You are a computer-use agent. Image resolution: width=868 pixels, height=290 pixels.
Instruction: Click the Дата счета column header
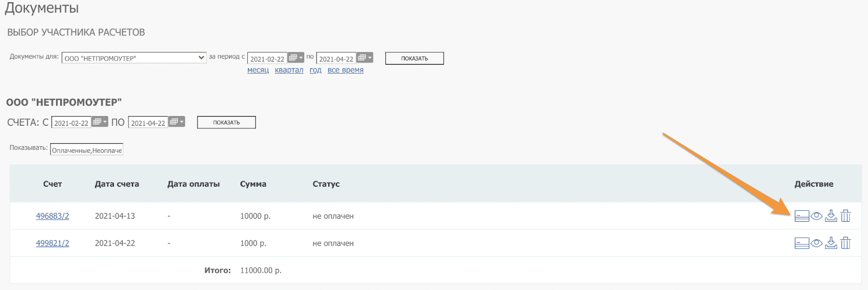117,184
